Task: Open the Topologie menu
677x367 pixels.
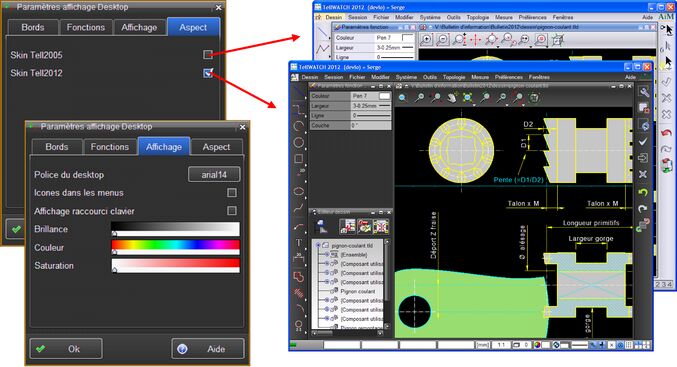Action: point(454,77)
